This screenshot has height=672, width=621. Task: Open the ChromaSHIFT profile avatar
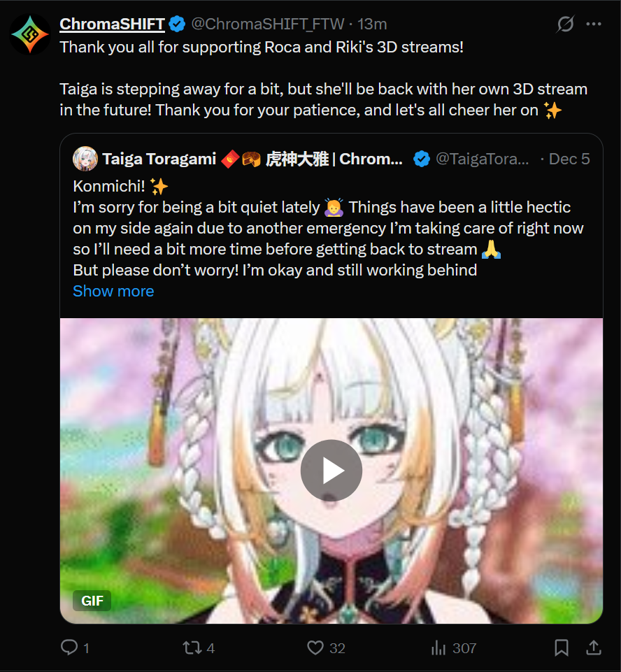pos(30,34)
